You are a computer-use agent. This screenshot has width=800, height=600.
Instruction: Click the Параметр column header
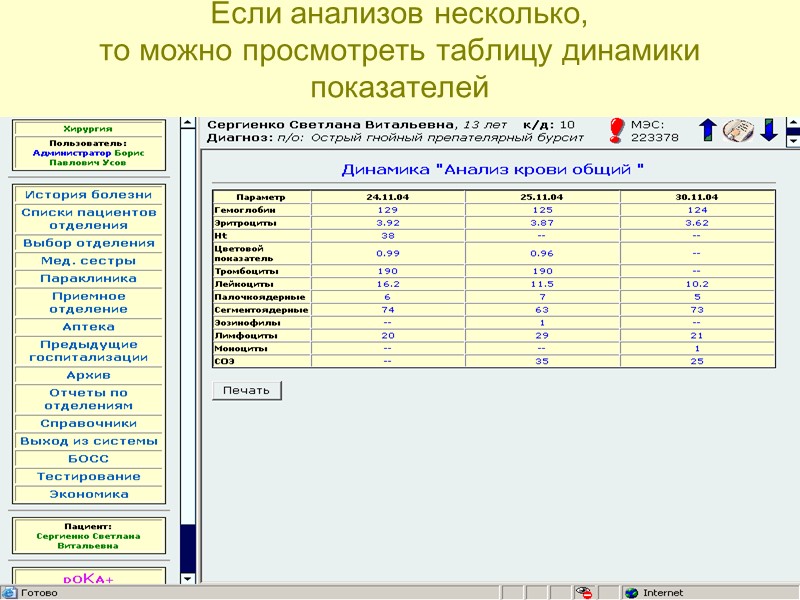click(x=261, y=197)
